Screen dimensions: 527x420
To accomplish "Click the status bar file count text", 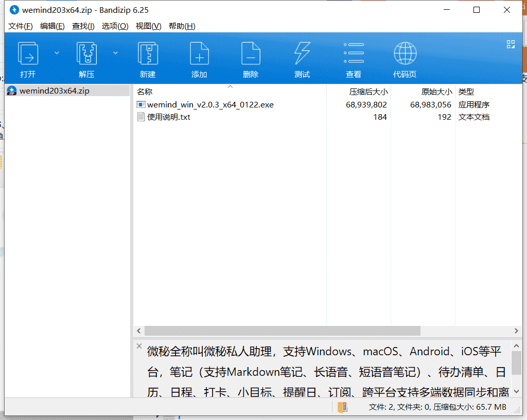I will click(437, 407).
